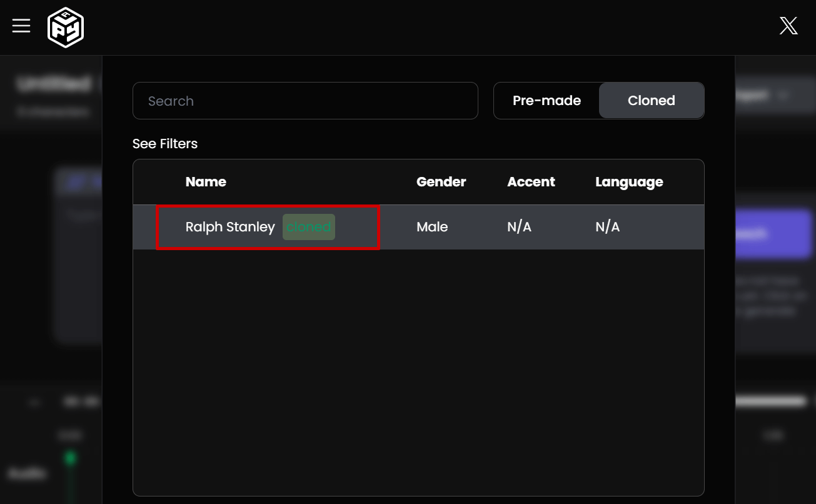Image resolution: width=816 pixels, height=504 pixels.
Task: Click into the voice Search field
Action: point(305,101)
